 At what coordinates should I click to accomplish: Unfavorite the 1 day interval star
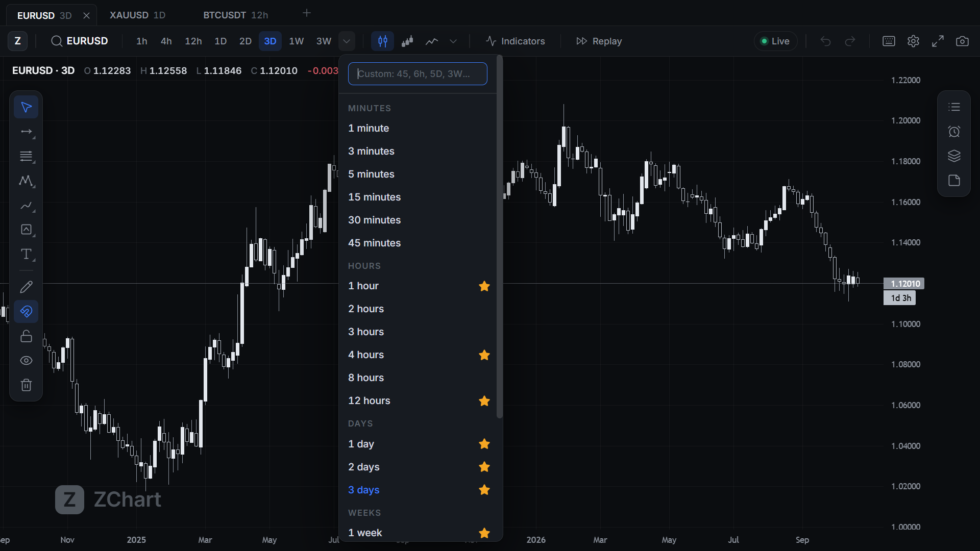point(484,444)
